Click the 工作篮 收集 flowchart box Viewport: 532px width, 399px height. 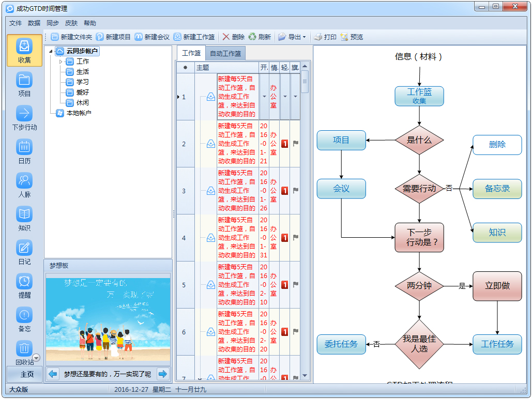coord(419,96)
